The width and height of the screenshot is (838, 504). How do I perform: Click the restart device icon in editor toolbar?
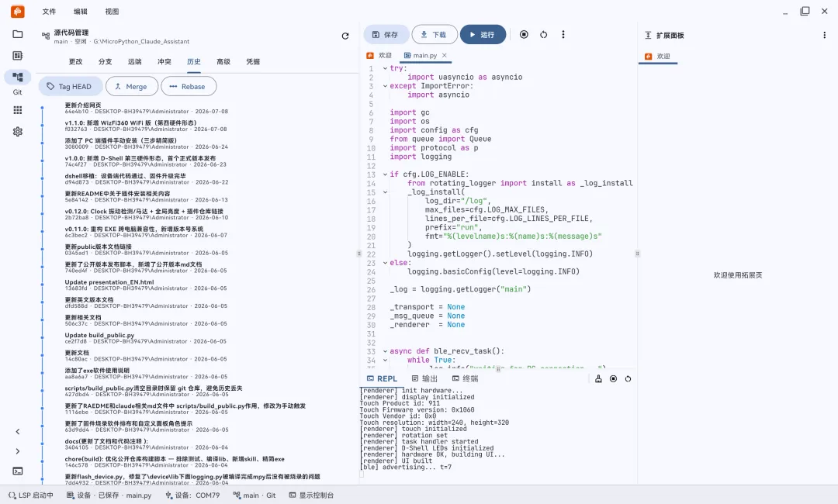(543, 34)
